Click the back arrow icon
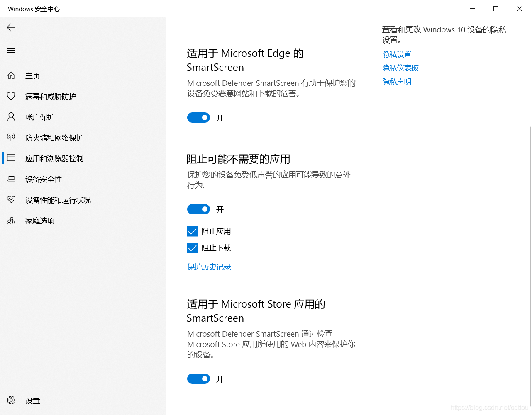This screenshot has height=415, width=532. point(11,27)
